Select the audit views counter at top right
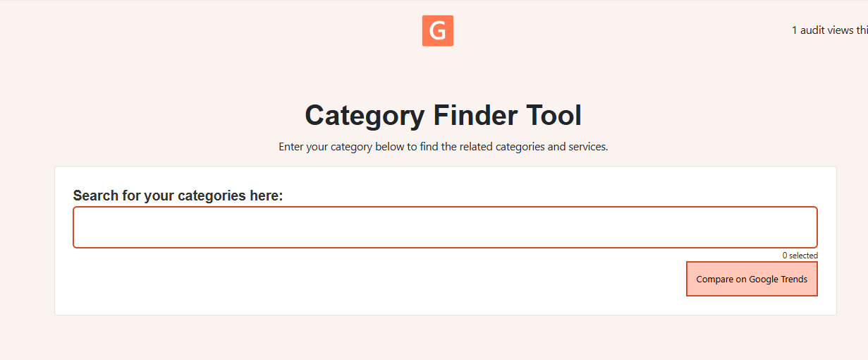The height and width of the screenshot is (360, 868). click(x=829, y=30)
